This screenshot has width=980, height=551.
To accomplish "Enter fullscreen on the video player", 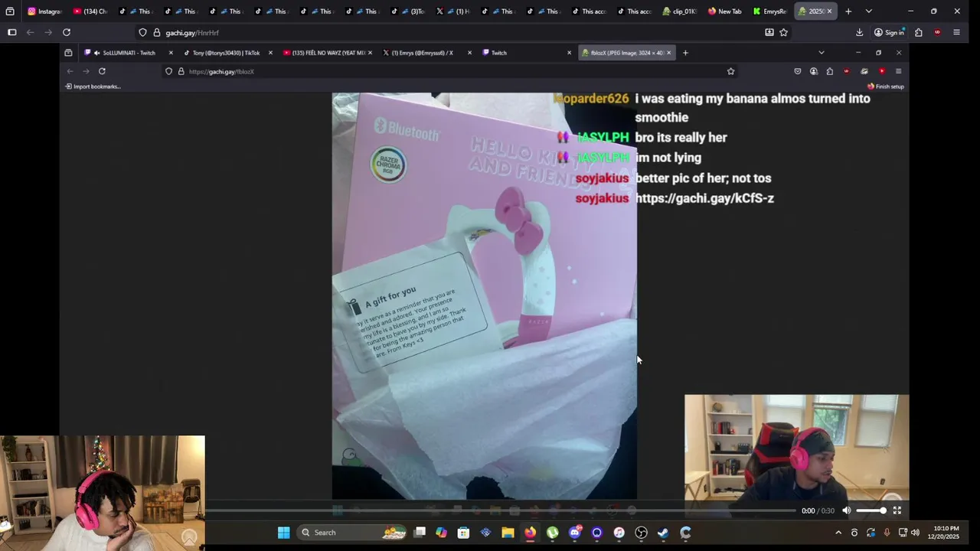I will coord(897,510).
